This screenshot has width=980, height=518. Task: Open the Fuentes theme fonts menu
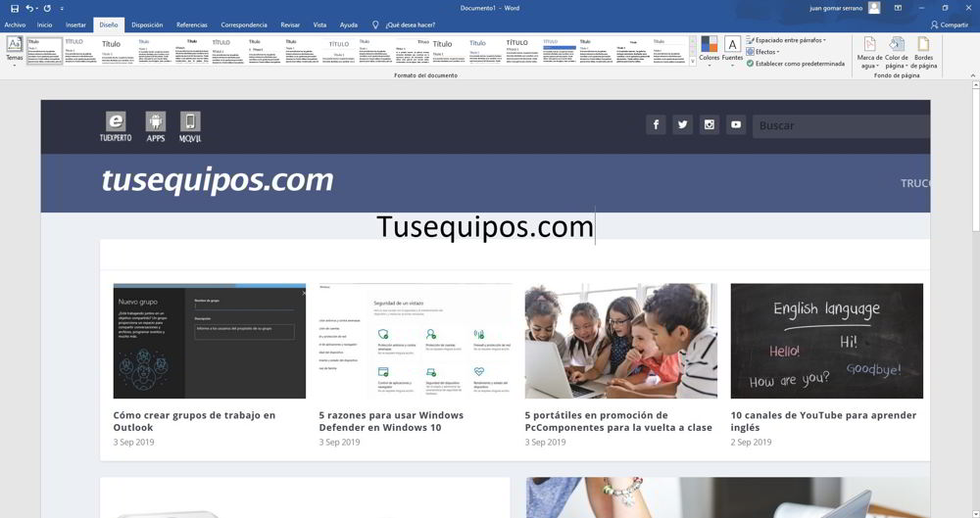tap(732, 50)
